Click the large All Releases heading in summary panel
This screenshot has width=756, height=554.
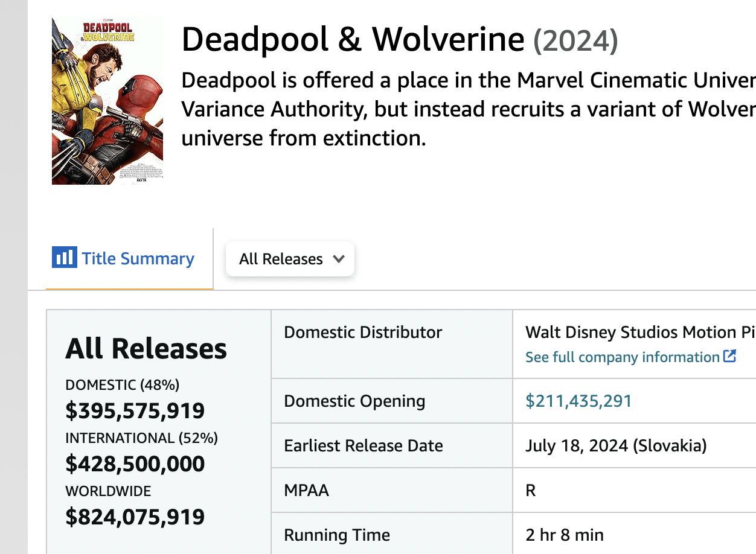click(x=146, y=348)
